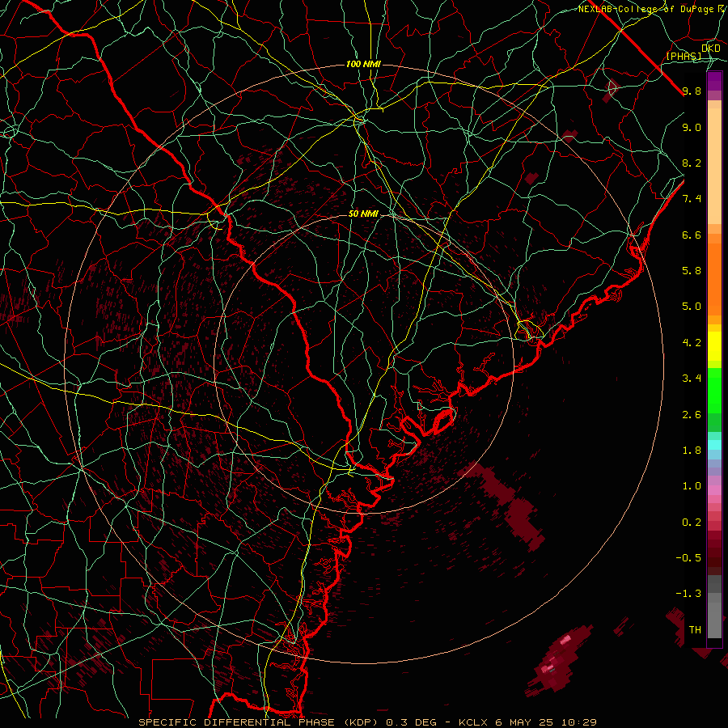Click the 1.8 scale value

click(692, 451)
